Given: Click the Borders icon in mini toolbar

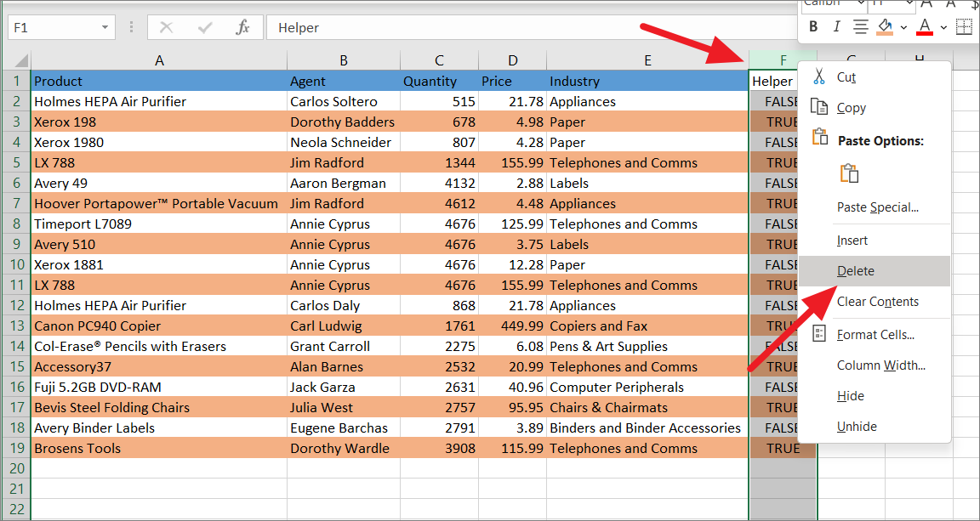Looking at the screenshot, I should pyautogui.click(x=964, y=27).
